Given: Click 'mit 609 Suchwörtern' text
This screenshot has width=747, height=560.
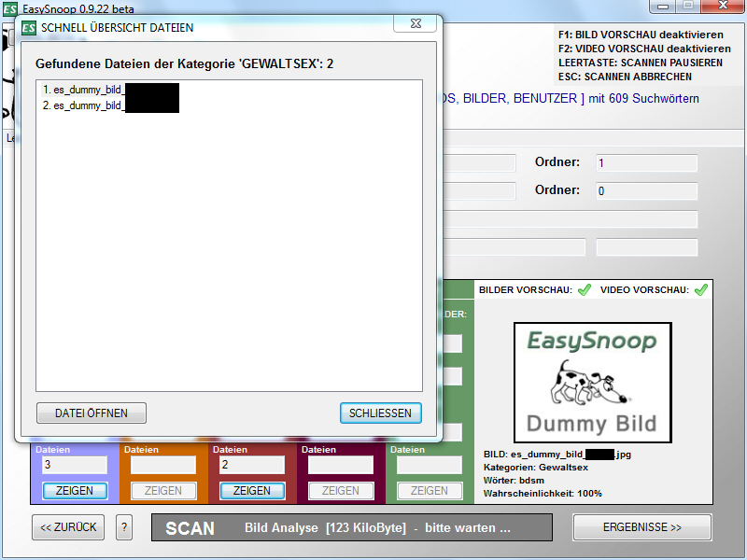Looking at the screenshot, I should tap(643, 98).
